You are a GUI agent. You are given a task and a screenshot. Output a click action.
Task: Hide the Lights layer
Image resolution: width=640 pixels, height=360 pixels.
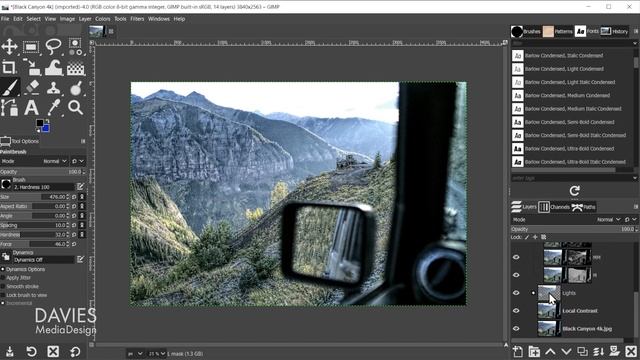[x=516, y=293]
